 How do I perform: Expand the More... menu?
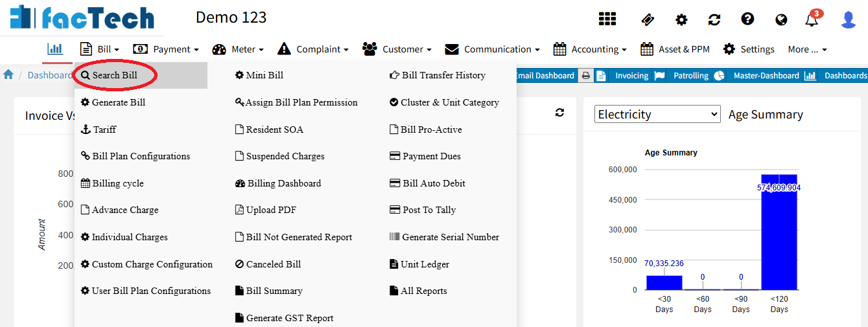(807, 49)
